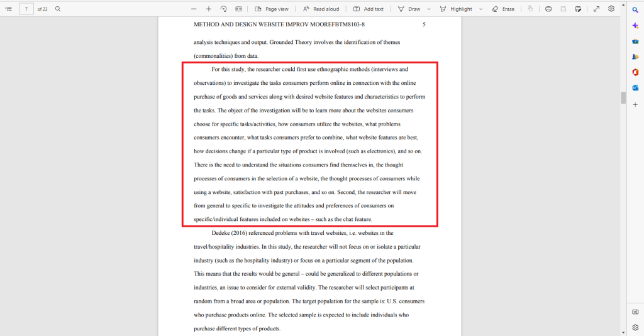Open the Outlook sidebar app
644x336 pixels.
point(635,88)
